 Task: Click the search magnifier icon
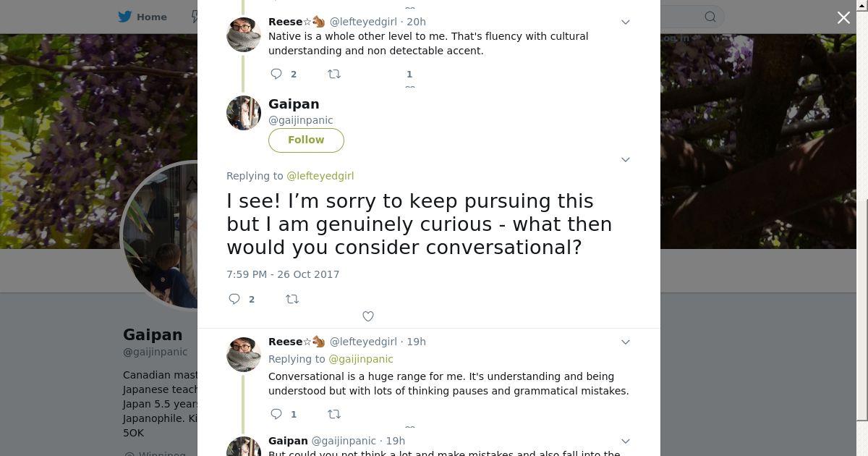710,17
